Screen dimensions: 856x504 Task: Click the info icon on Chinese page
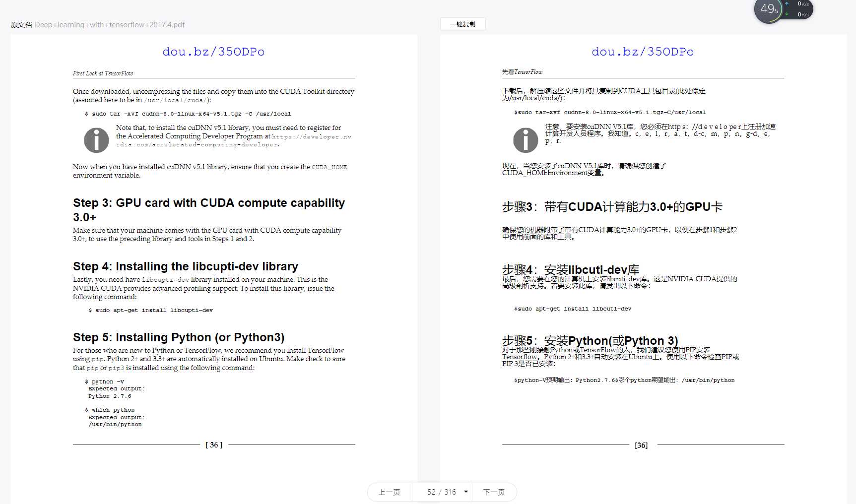[x=526, y=140]
